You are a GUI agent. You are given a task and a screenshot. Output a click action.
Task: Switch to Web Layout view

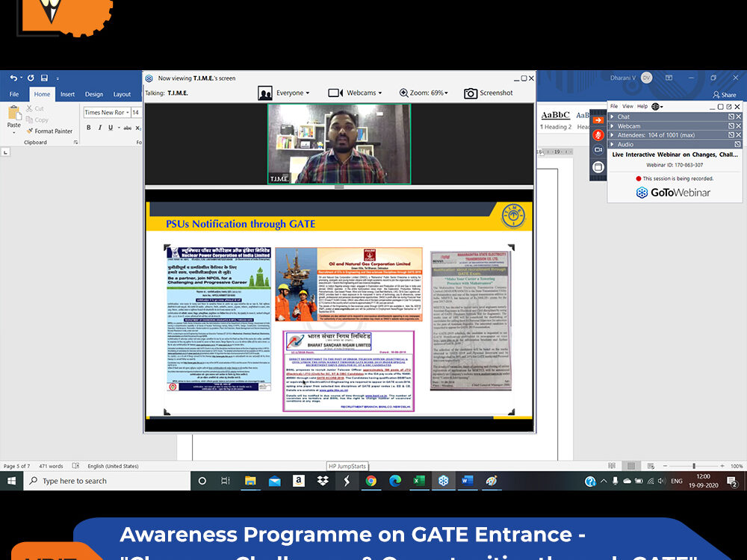tap(651, 466)
